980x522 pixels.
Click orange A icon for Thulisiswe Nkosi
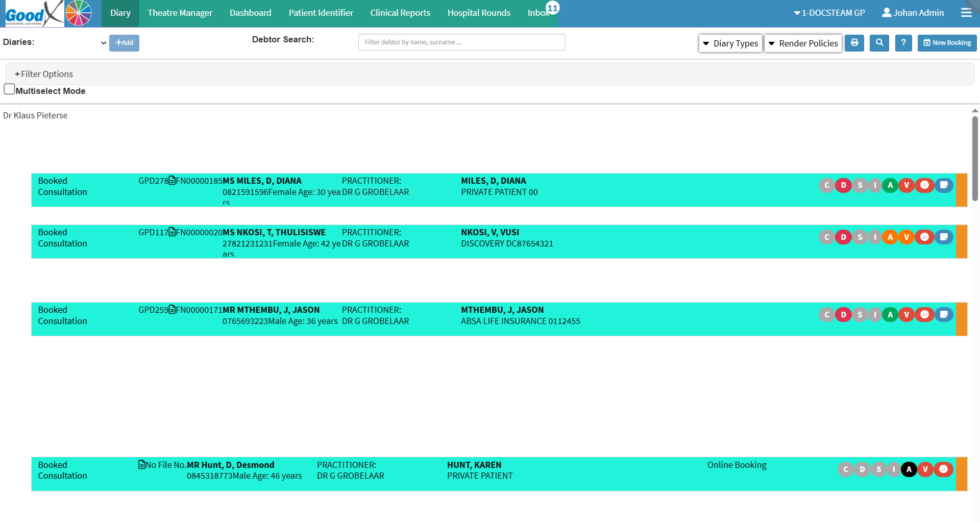click(x=890, y=237)
